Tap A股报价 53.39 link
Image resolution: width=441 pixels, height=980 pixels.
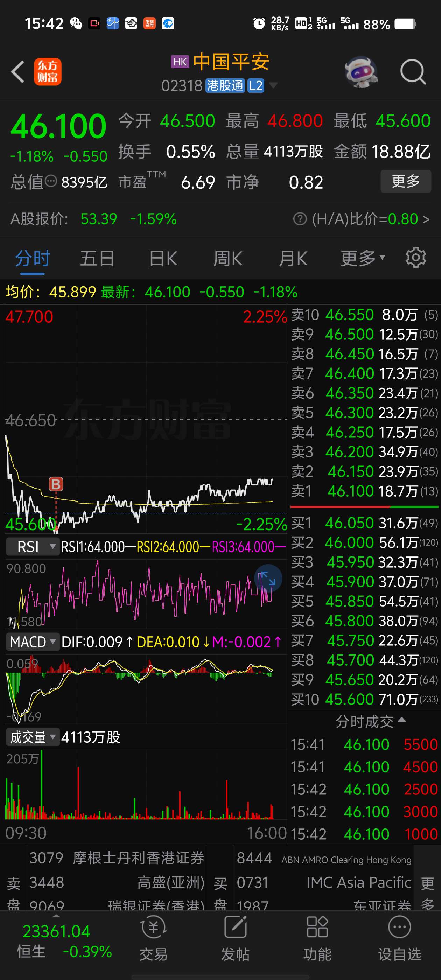click(93, 219)
